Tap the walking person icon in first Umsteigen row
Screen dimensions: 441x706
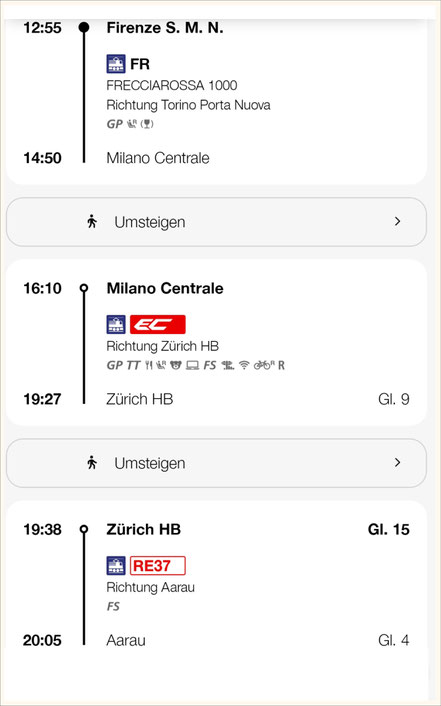point(92,222)
